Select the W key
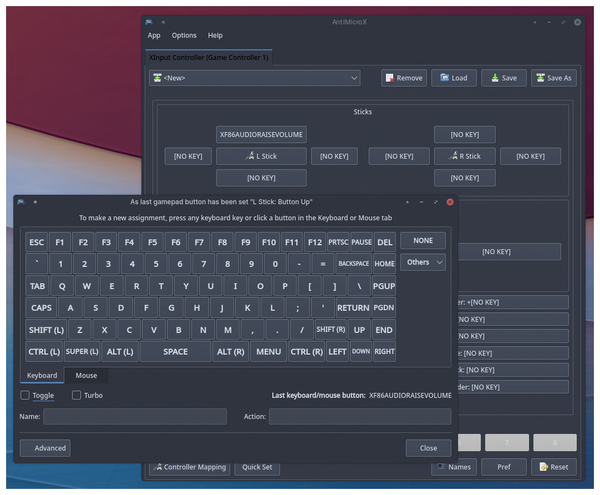 (x=87, y=286)
